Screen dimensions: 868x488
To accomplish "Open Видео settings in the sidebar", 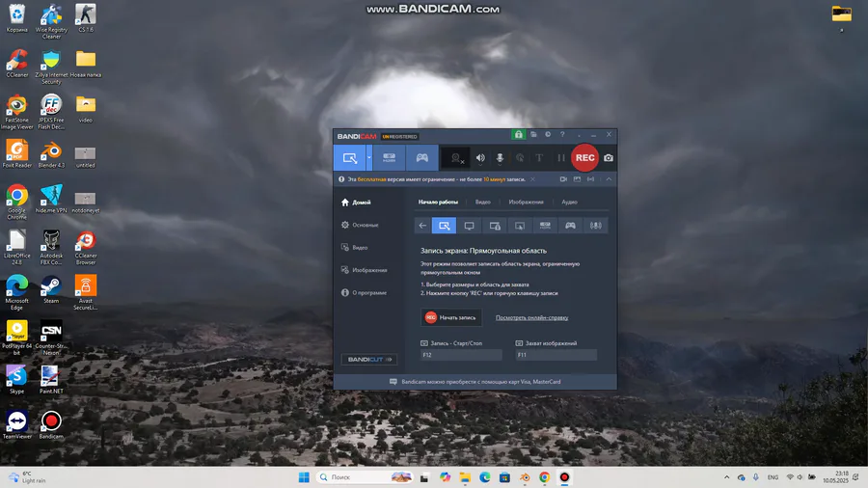I will coord(354,248).
